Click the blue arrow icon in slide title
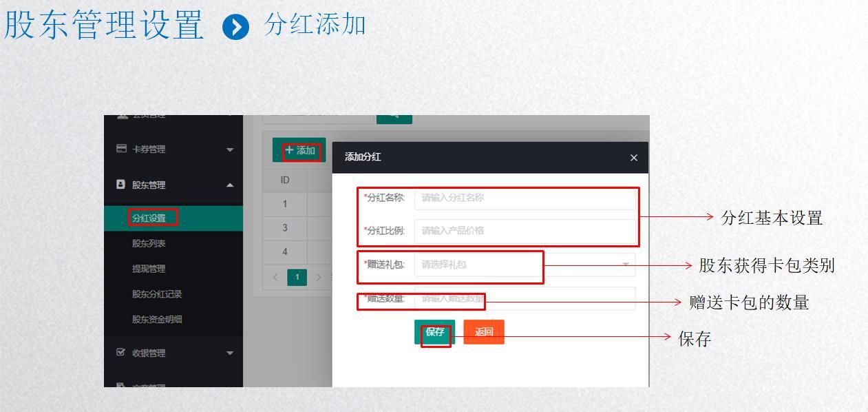868x412 pixels. pos(236,27)
